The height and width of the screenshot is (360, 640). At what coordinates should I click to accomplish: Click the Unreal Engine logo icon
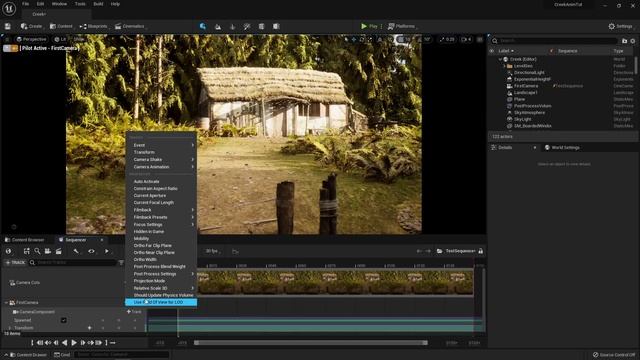(x=9, y=8)
